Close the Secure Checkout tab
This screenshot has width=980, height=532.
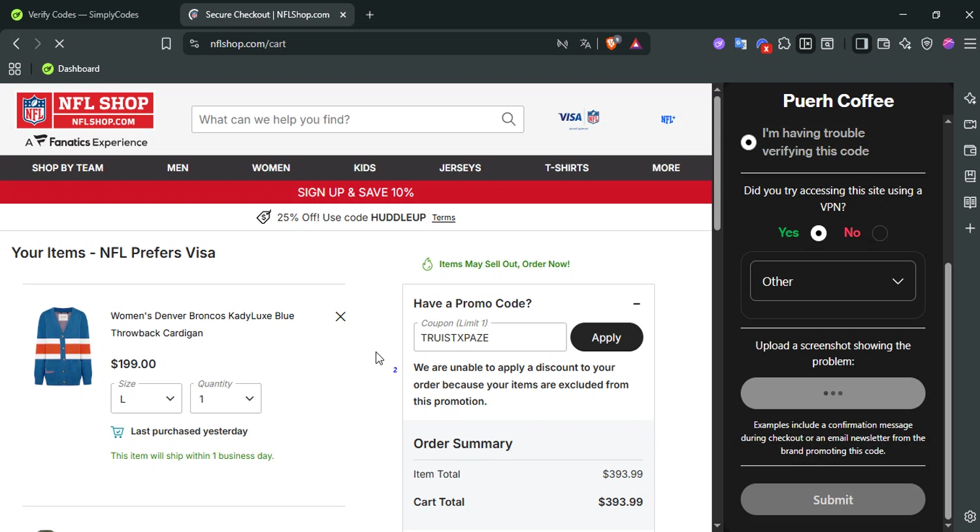[343, 14]
